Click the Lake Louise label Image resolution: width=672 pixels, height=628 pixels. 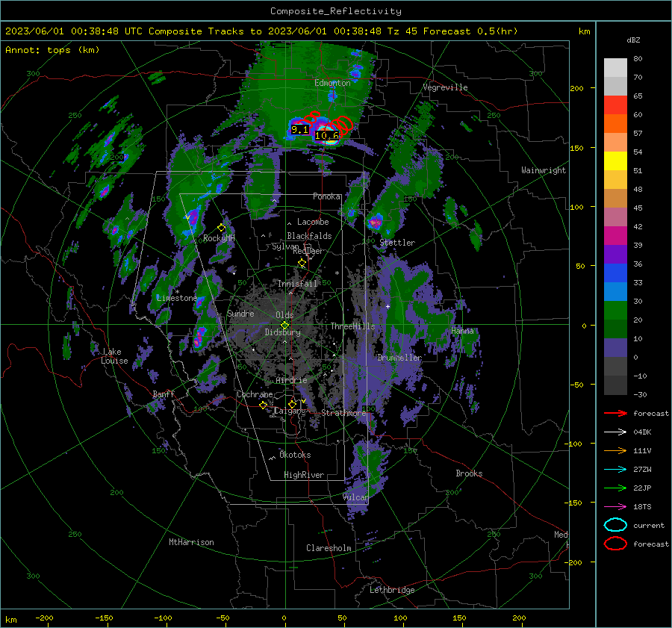point(114,356)
